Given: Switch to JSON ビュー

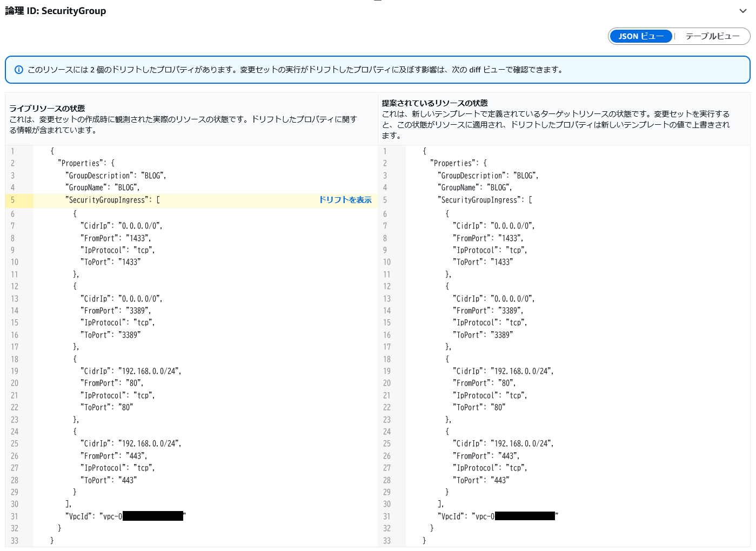Looking at the screenshot, I should (641, 36).
